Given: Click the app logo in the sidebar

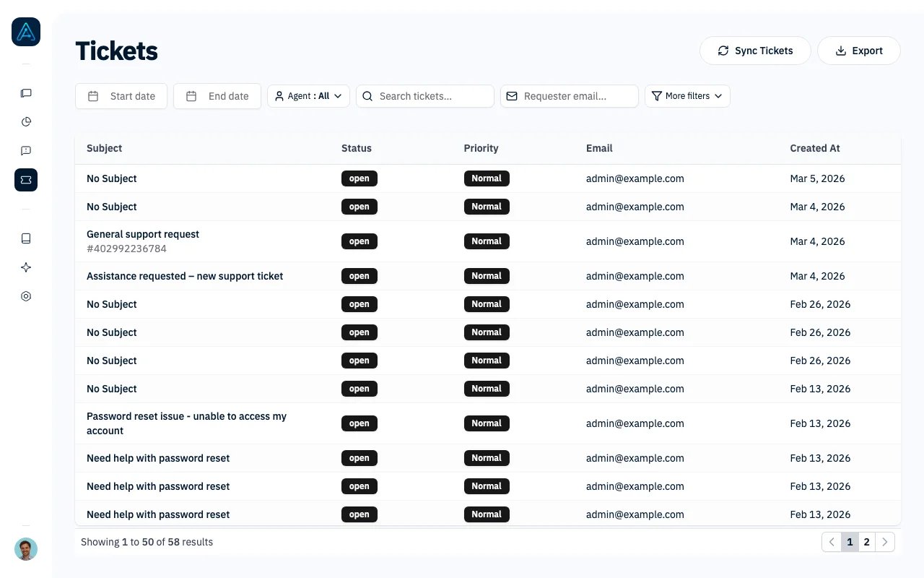Looking at the screenshot, I should click(26, 32).
